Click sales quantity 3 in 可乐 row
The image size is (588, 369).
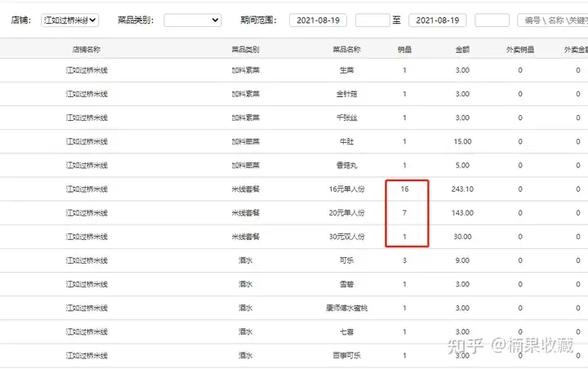pos(404,260)
